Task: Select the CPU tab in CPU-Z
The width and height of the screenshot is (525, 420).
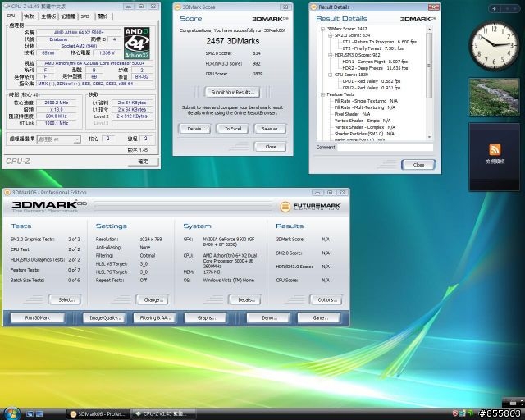Action: point(11,16)
